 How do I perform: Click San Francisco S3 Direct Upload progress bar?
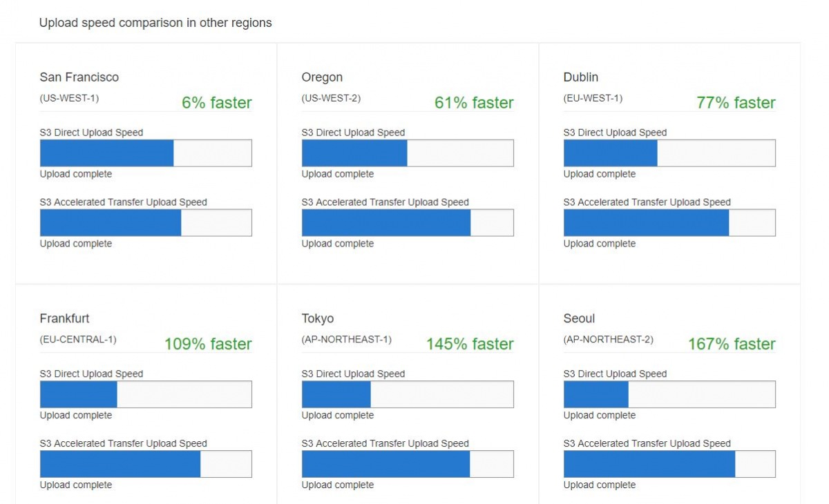[x=146, y=153]
